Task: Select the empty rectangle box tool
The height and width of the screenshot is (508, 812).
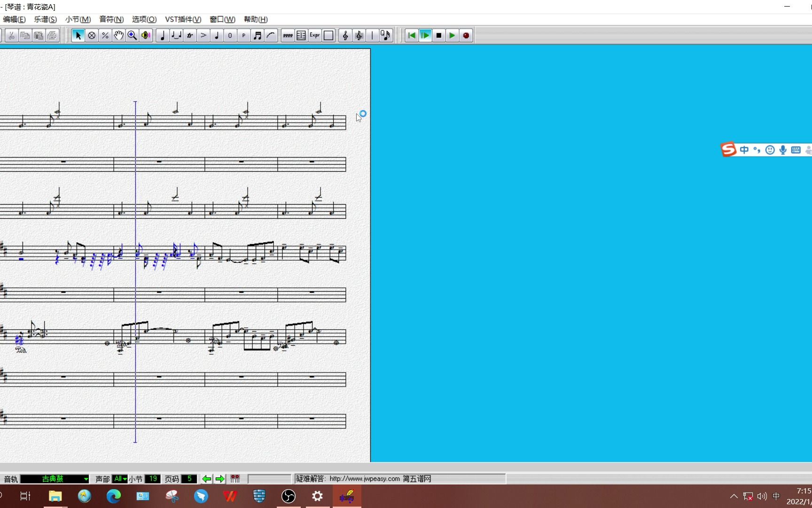Action: pos(328,35)
